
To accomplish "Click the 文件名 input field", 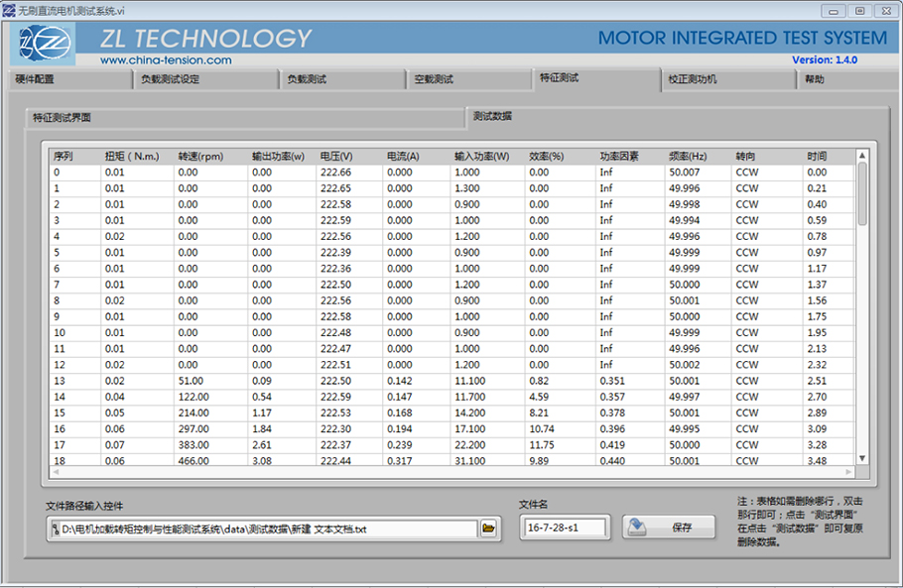I will tap(565, 529).
